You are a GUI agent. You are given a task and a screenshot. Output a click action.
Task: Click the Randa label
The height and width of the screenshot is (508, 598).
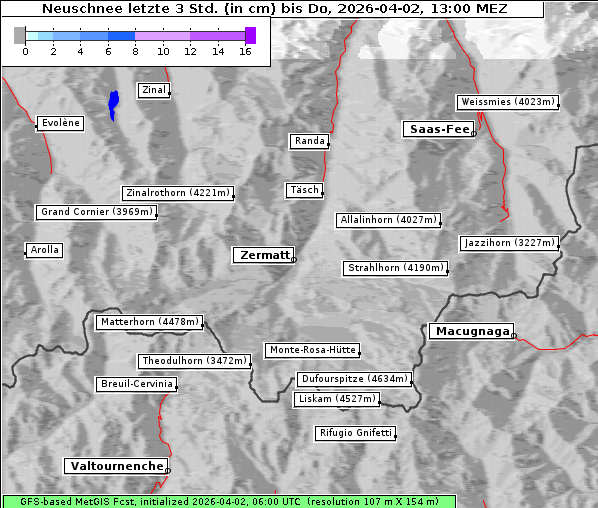click(309, 141)
